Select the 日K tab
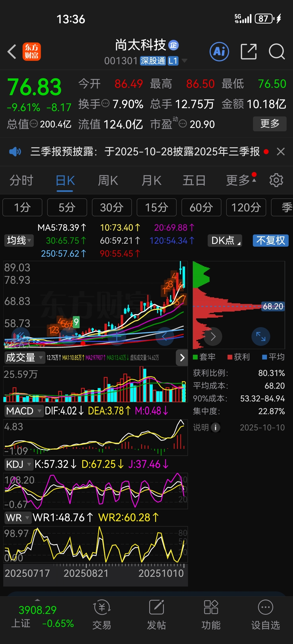 tap(65, 180)
